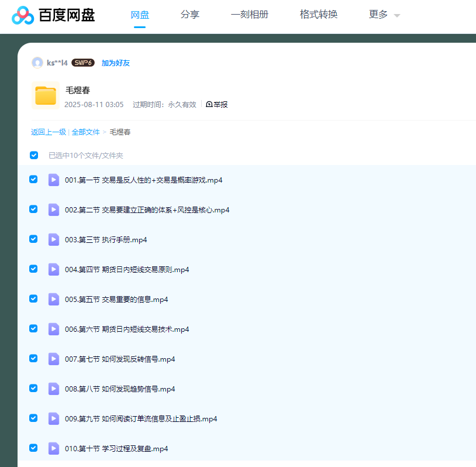Click the SVIP6 membership badge
476x467 pixels.
[x=83, y=63]
